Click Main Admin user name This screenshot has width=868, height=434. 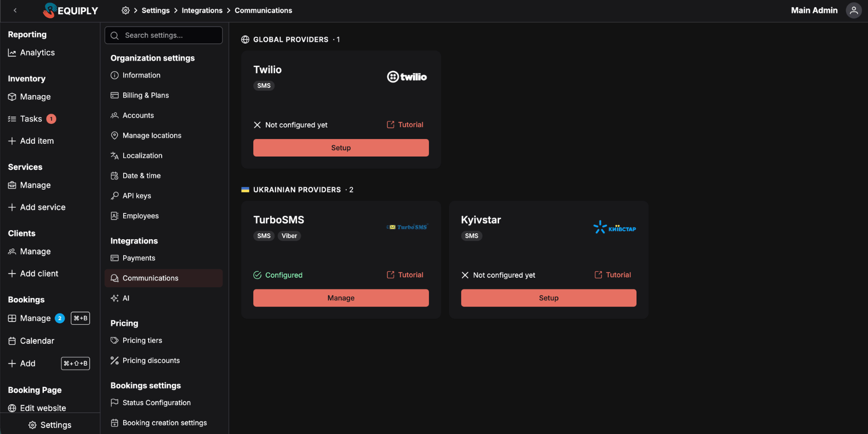coord(814,10)
